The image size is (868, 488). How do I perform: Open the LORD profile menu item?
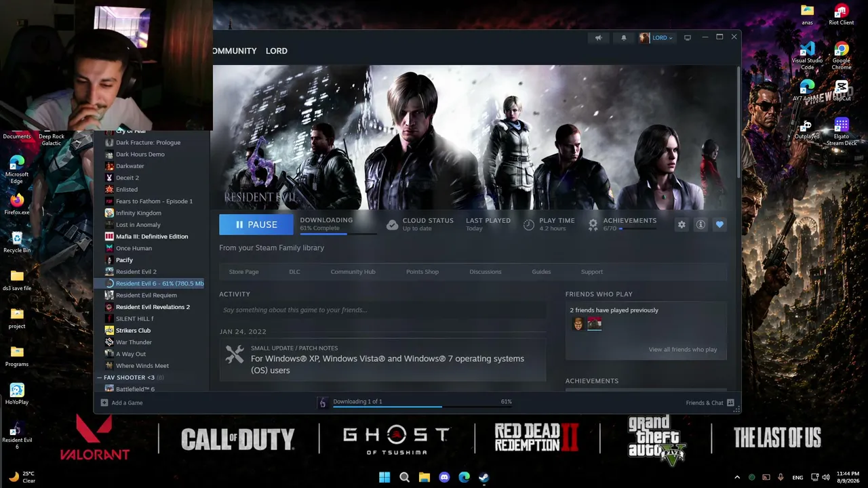click(277, 51)
